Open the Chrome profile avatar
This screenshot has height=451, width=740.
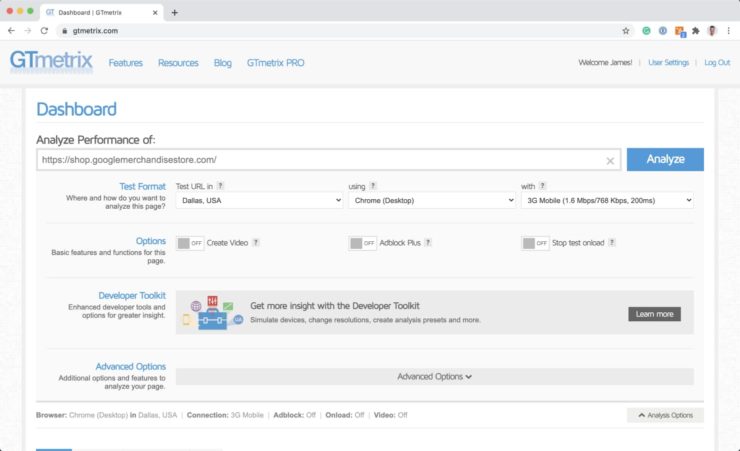[712, 31]
